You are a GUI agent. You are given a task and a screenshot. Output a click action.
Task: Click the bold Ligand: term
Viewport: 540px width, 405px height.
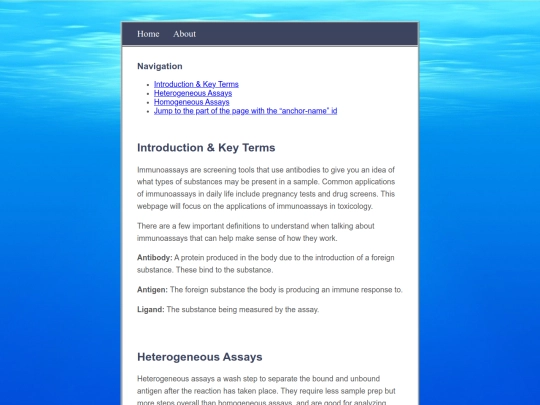point(151,309)
